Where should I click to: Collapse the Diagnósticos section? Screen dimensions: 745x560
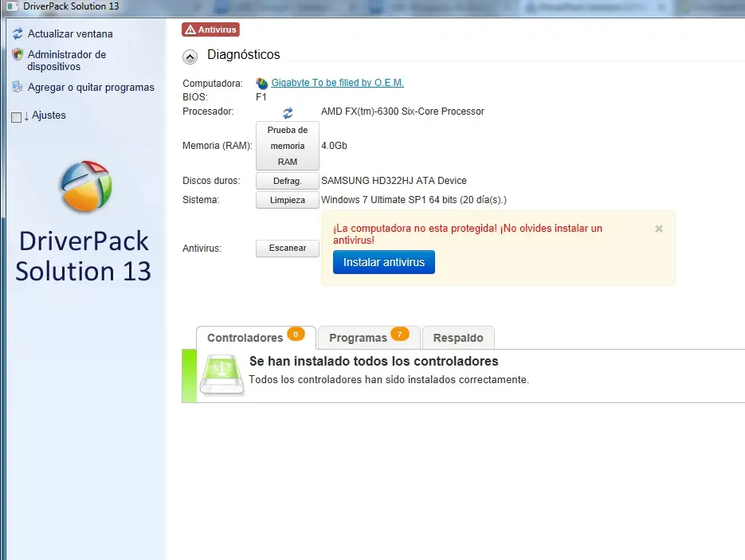tap(190, 57)
